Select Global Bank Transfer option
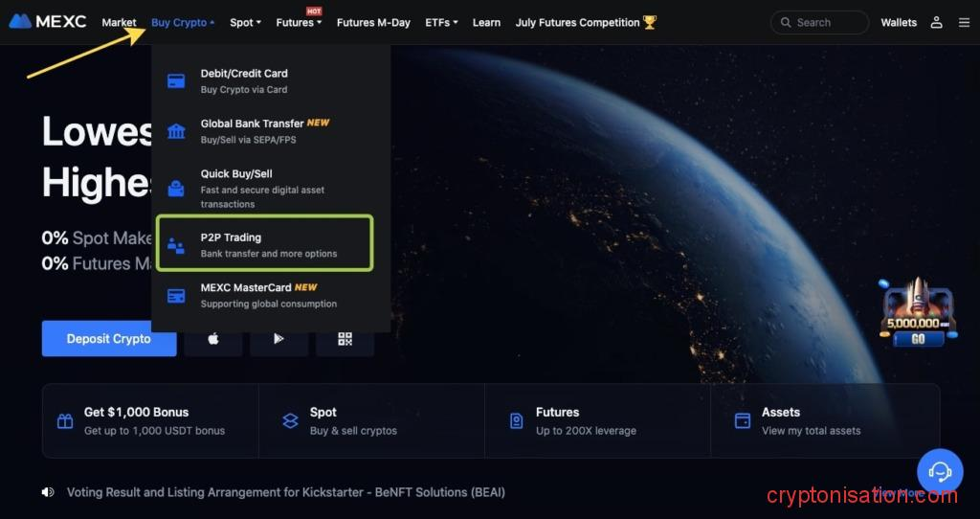 click(264, 130)
